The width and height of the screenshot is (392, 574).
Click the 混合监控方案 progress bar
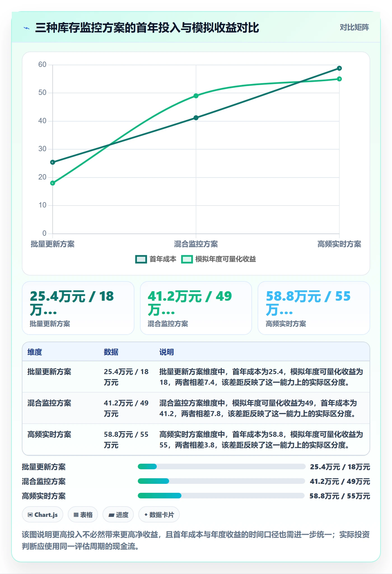coord(221,481)
